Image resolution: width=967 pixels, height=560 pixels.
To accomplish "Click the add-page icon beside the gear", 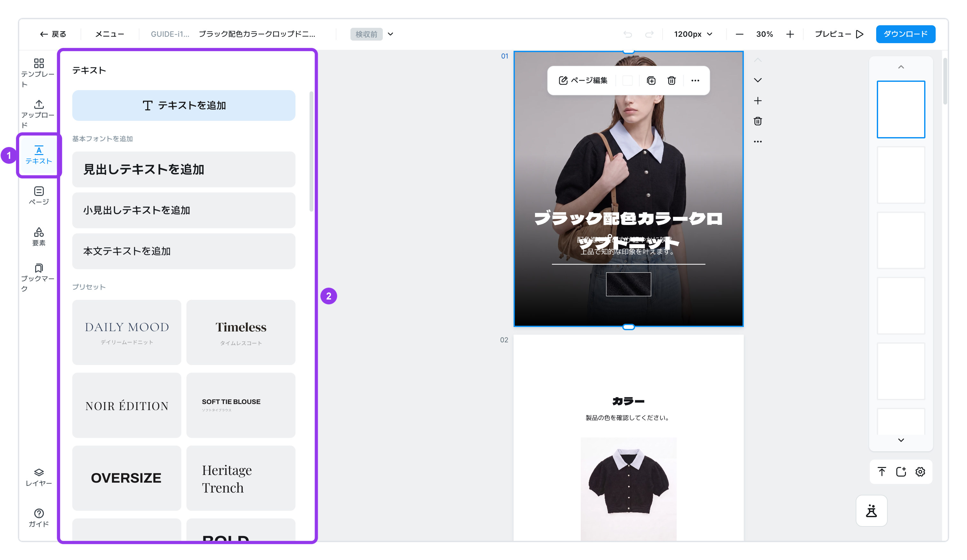I will [901, 472].
